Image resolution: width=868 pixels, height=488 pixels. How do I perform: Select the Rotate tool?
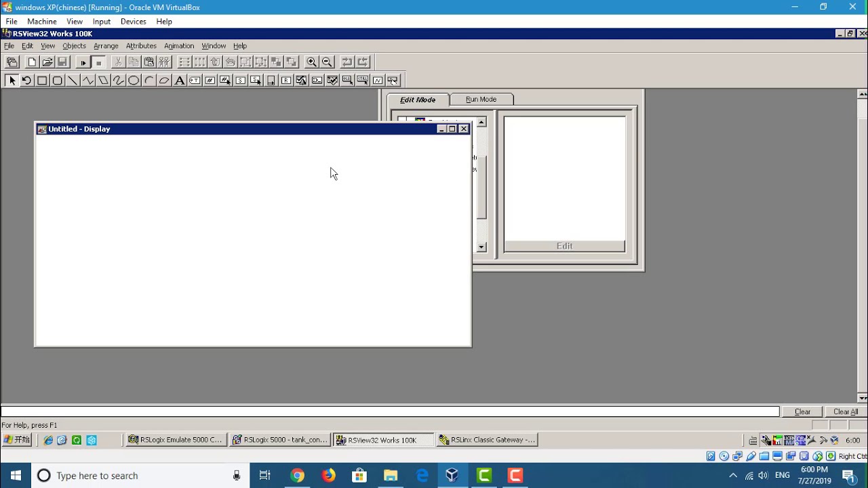(x=26, y=80)
